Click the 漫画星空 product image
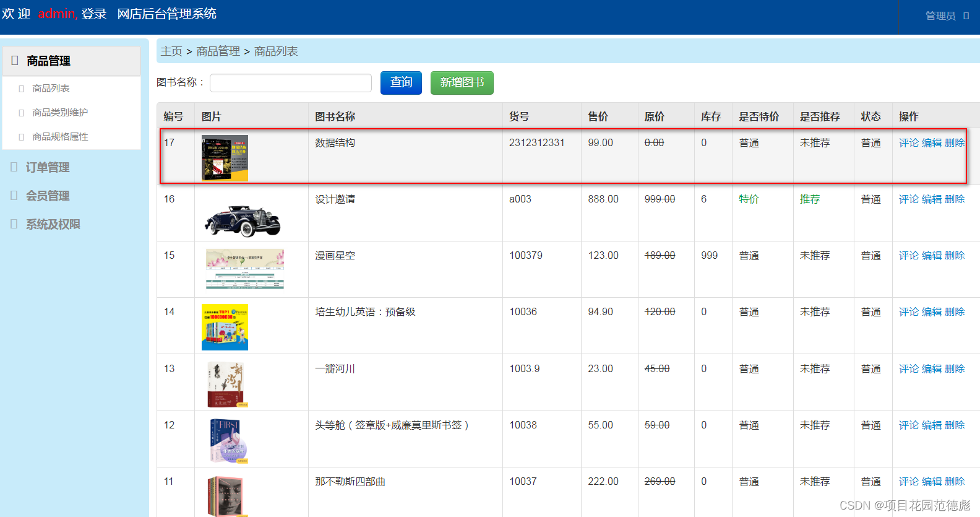 pyautogui.click(x=245, y=269)
